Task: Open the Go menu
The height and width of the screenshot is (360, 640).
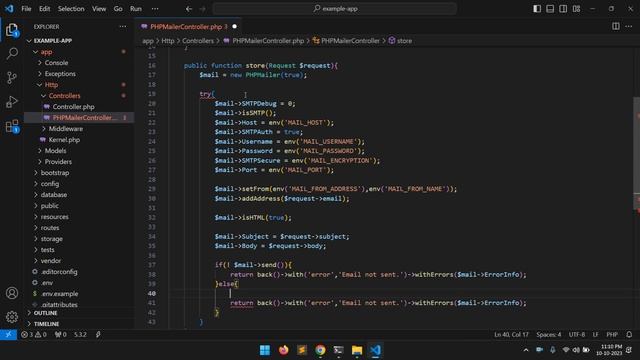Action: click(x=118, y=9)
